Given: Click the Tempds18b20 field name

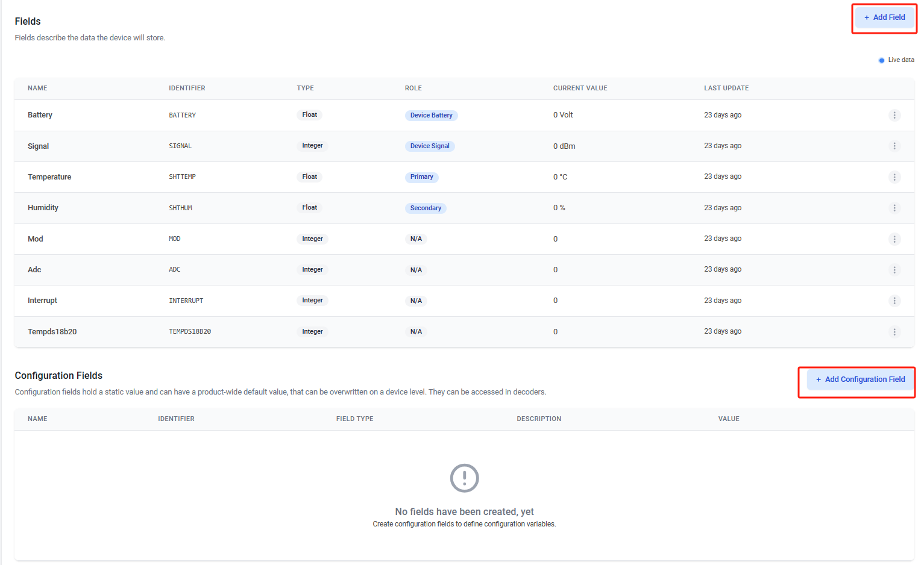Looking at the screenshot, I should (52, 332).
